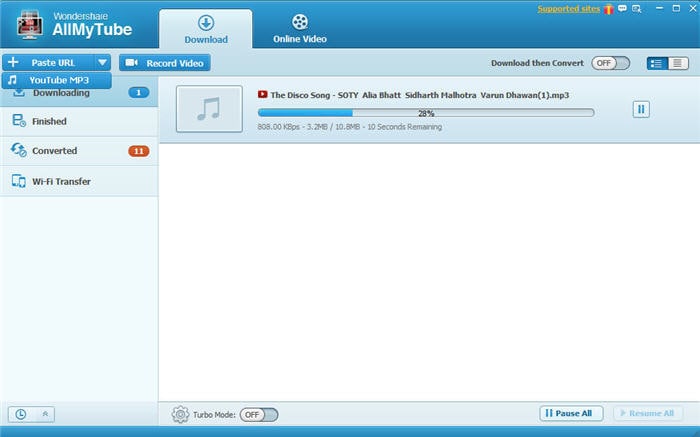Click the YouTube source icon beside title
Image resolution: width=700 pixels, height=437 pixels.
click(x=262, y=94)
